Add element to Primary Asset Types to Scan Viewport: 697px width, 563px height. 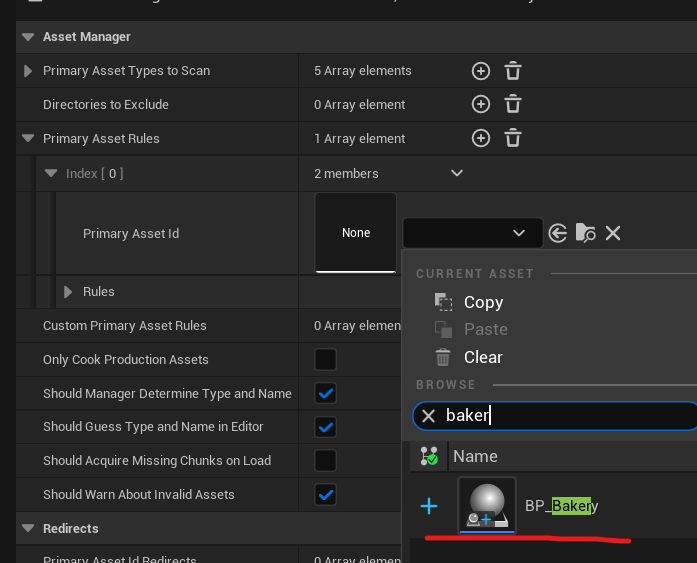pos(481,71)
